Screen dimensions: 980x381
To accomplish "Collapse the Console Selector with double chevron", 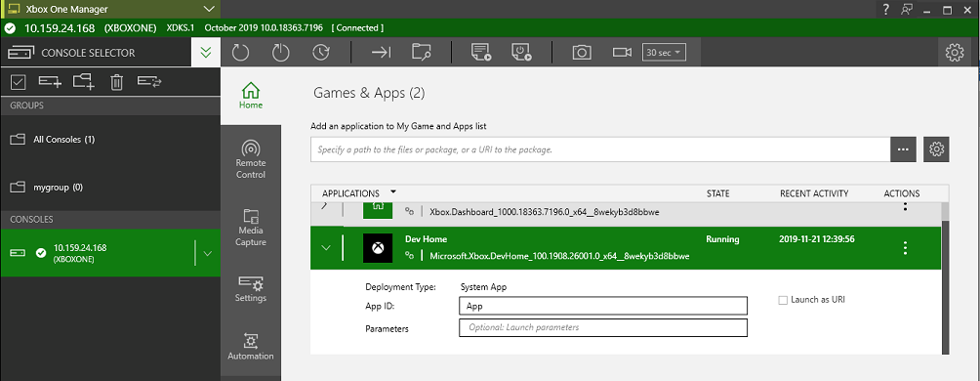I will [x=206, y=53].
